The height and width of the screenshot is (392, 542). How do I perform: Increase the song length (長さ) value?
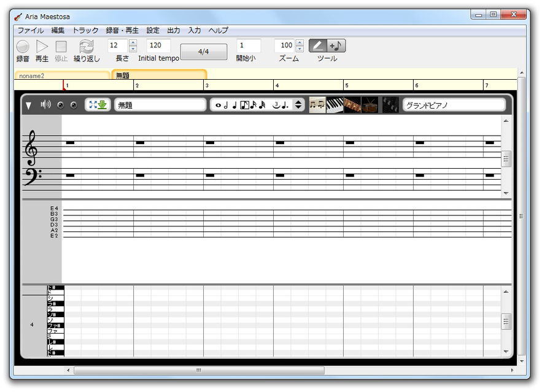(x=133, y=42)
